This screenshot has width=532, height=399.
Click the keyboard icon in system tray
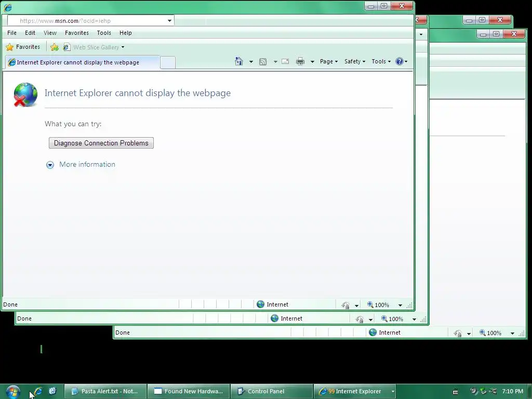[456, 392]
